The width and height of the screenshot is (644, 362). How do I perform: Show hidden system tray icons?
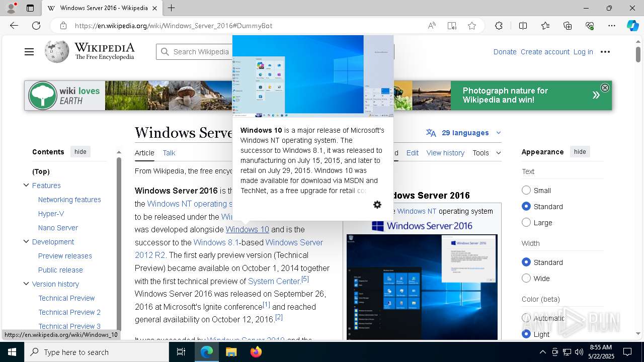click(542, 352)
